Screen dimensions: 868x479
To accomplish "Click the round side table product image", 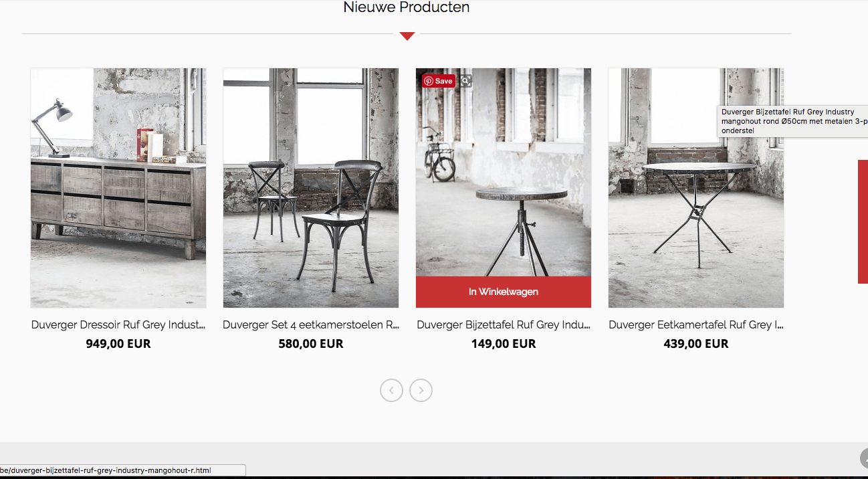I will tap(503, 174).
